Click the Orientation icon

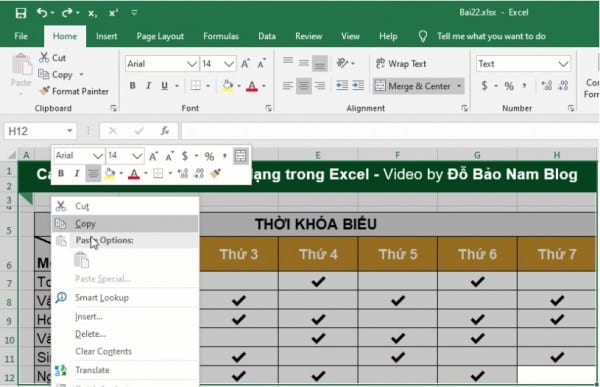click(x=342, y=62)
